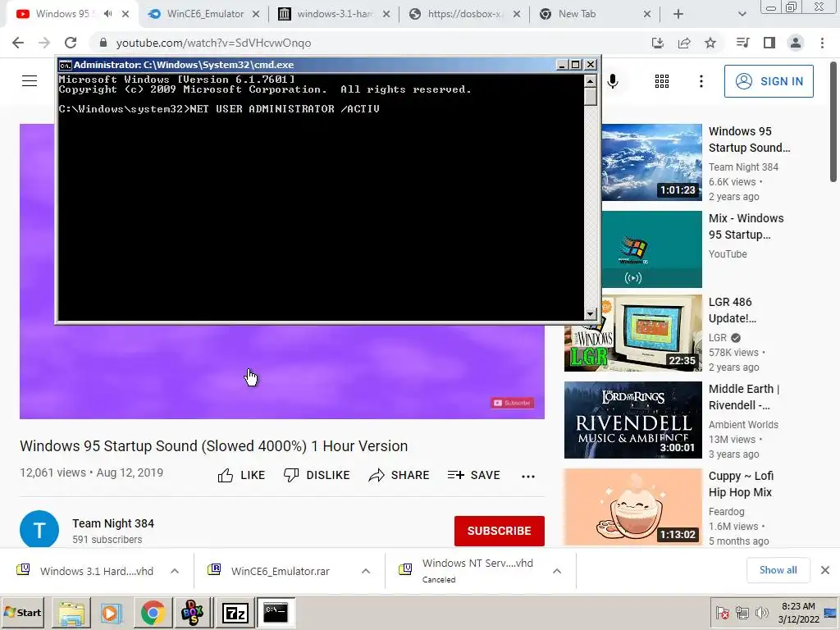This screenshot has height=630, width=840.
Task: Click the address bar URL
Action: click(213, 43)
